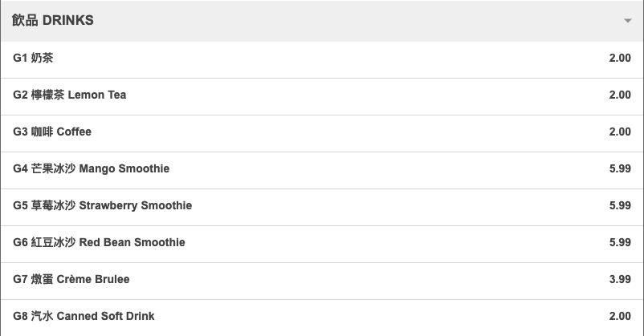Click the 2.00 price for Coffee
Screen dimensions: 644x336
coord(619,132)
